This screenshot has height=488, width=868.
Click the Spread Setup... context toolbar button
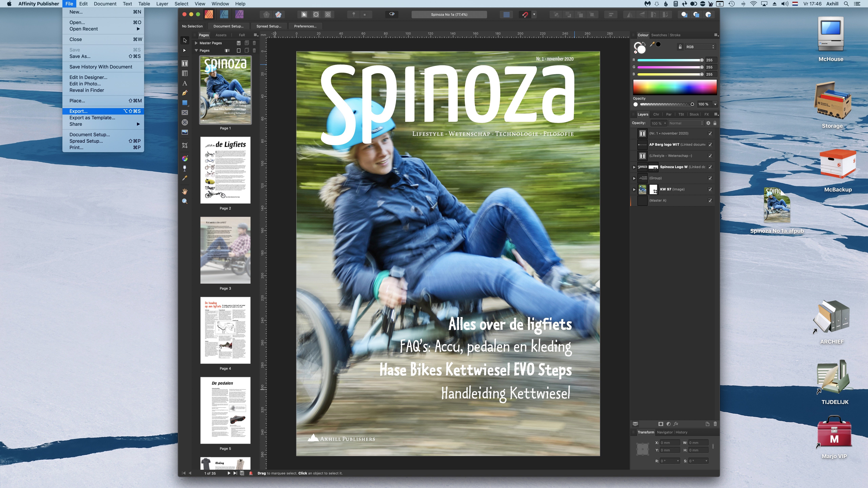pyautogui.click(x=269, y=26)
